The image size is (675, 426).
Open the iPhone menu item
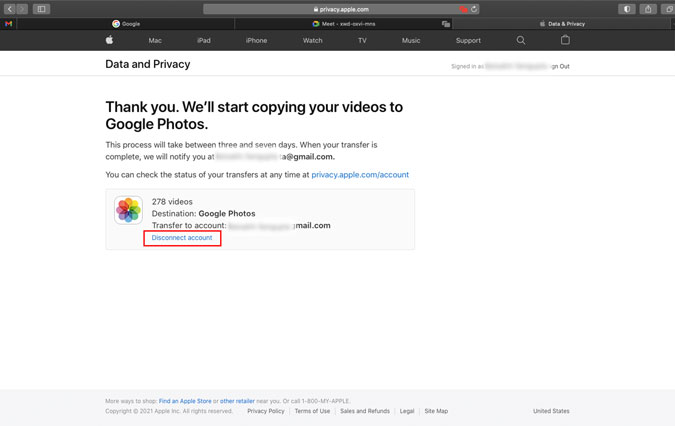coord(256,40)
